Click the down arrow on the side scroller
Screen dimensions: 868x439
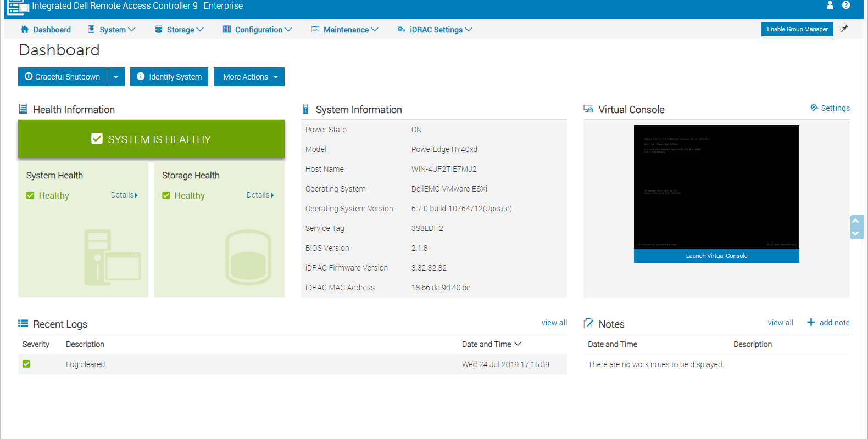[x=855, y=233]
